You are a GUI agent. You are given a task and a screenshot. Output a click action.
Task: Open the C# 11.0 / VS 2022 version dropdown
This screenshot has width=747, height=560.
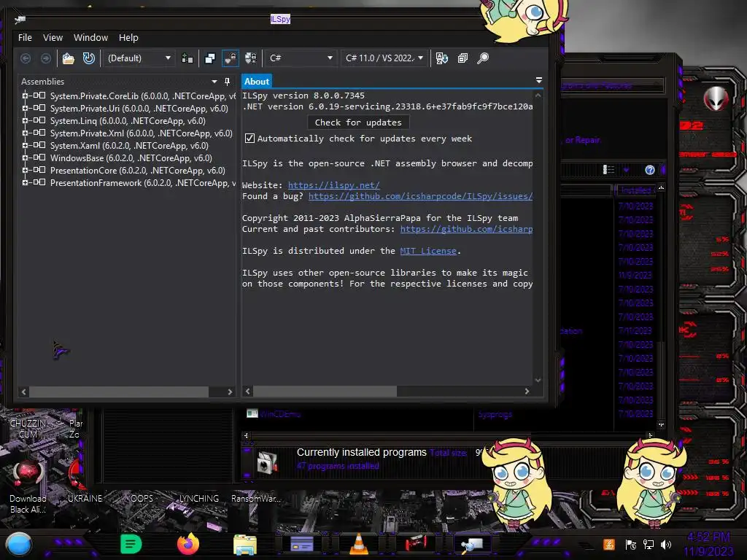384,58
